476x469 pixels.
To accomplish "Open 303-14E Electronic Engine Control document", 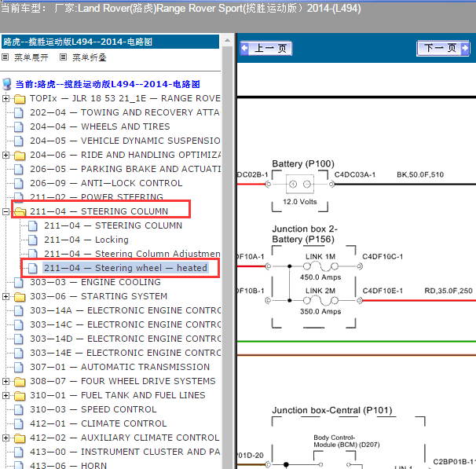I will pos(125,353).
